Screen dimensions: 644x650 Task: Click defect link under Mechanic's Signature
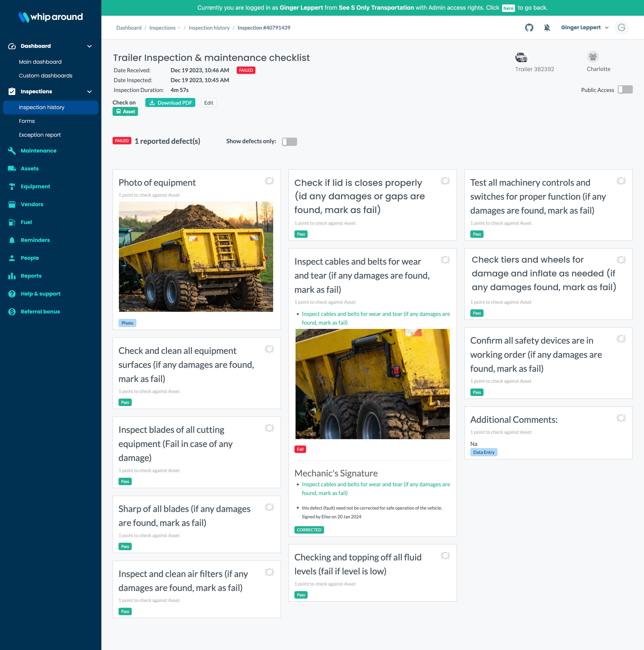(376, 489)
